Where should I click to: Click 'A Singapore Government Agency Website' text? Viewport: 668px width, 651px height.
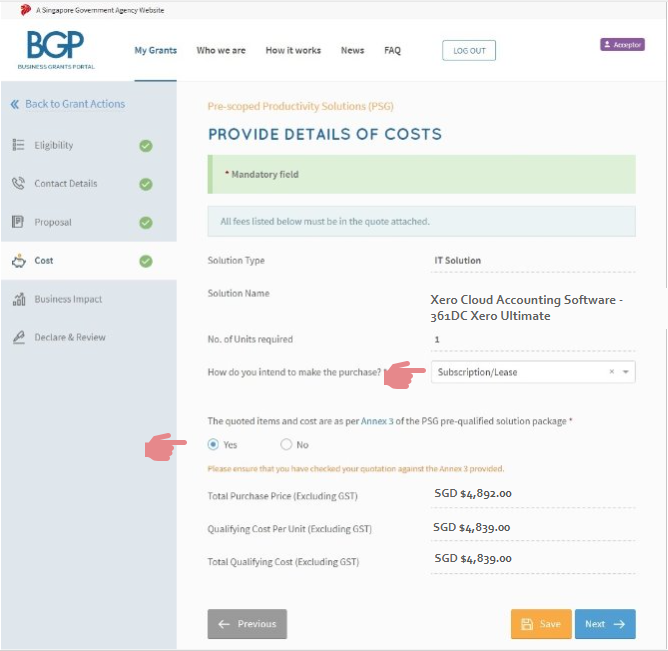[100, 10]
